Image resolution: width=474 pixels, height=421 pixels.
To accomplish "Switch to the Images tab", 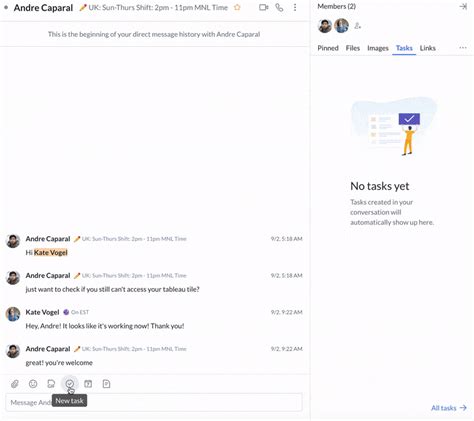I will pos(378,48).
